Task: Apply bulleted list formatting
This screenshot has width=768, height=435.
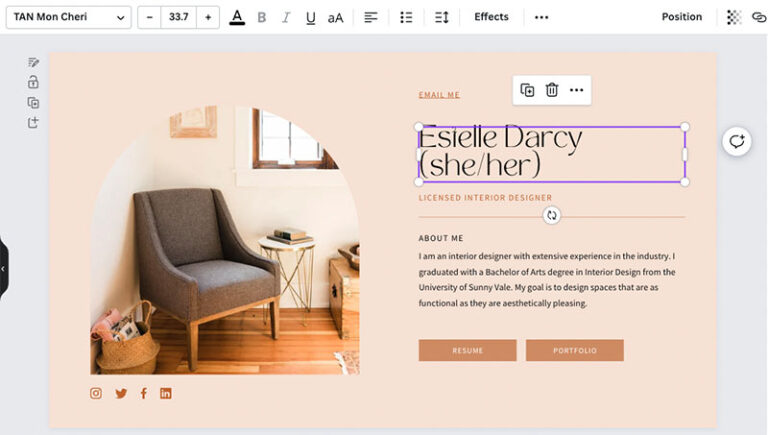Action: coord(406,18)
